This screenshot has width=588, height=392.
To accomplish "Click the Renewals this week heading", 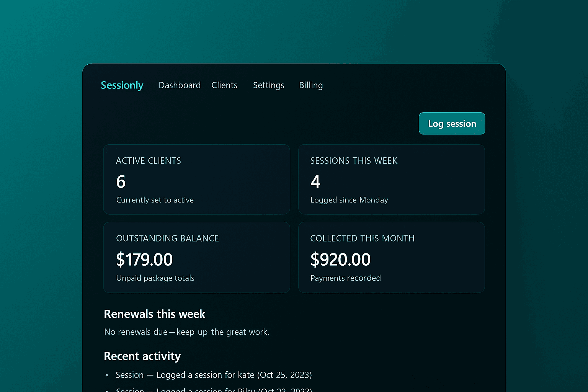I will click(155, 314).
